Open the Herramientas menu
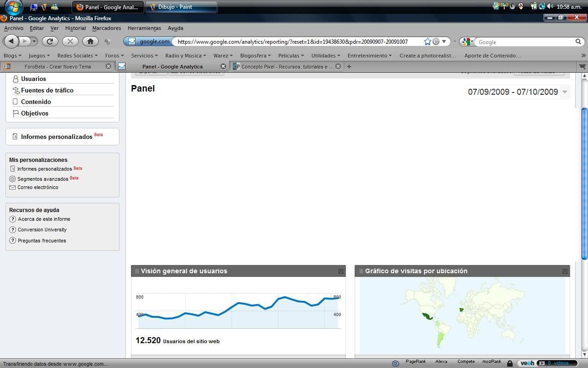 tap(144, 28)
